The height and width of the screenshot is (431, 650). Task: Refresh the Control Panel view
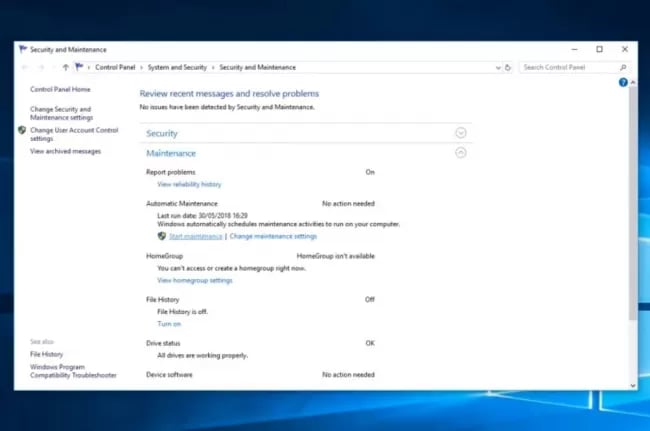pos(508,68)
